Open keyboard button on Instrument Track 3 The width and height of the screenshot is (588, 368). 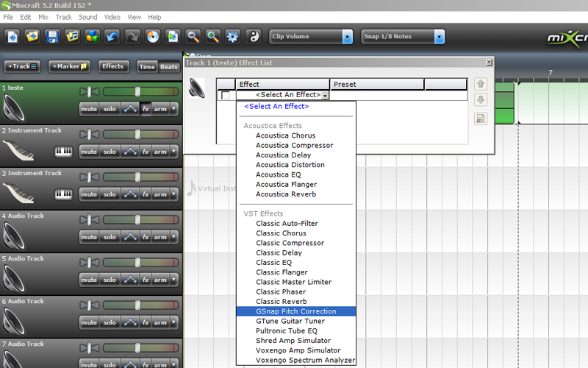coord(64,194)
